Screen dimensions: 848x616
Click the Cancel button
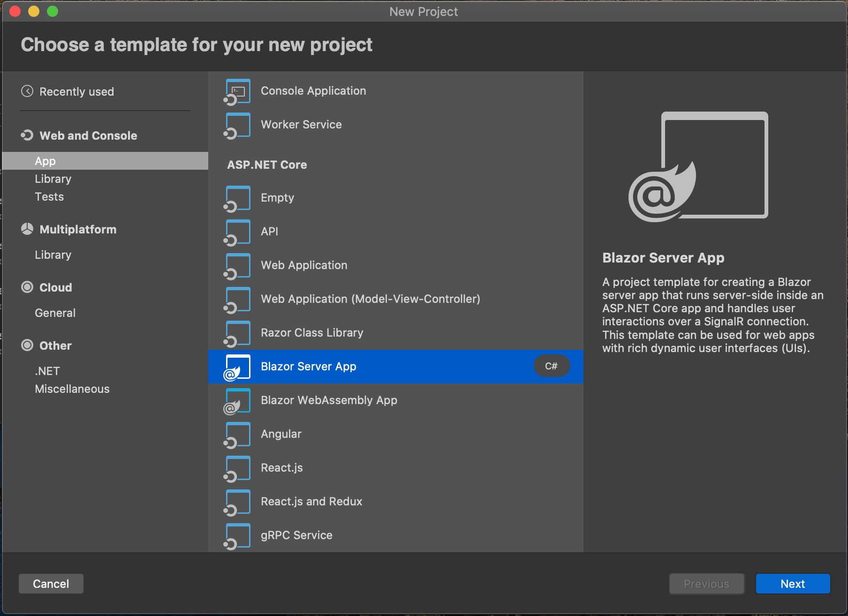(x=51, y=584)
